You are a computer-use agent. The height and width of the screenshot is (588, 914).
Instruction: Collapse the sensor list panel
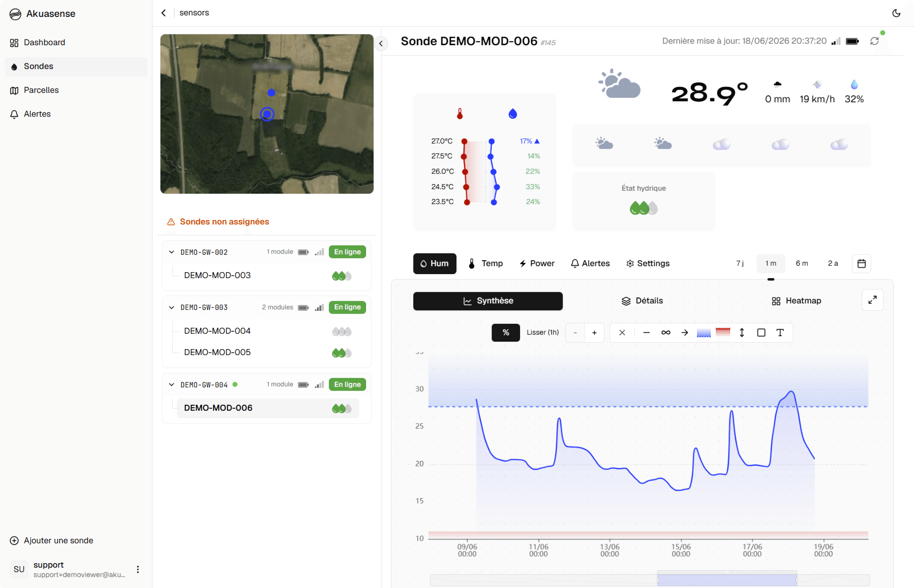pyautogui.click(x=381, y=43)
